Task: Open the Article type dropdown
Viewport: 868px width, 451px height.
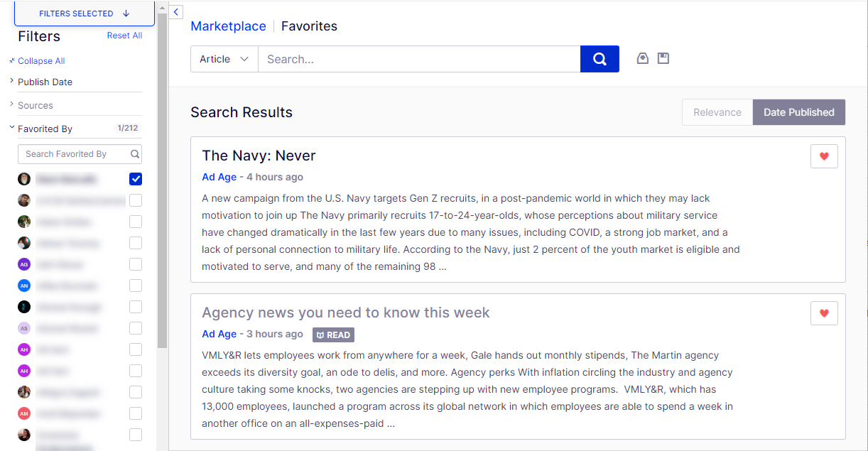Action: (224, 59)
